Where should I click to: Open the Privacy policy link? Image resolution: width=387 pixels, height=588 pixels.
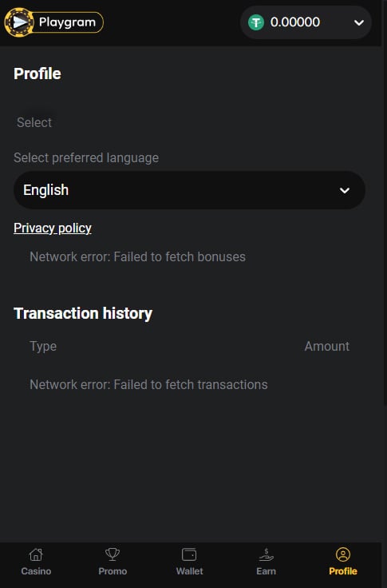pyautogui.click(x=53, y=228)
